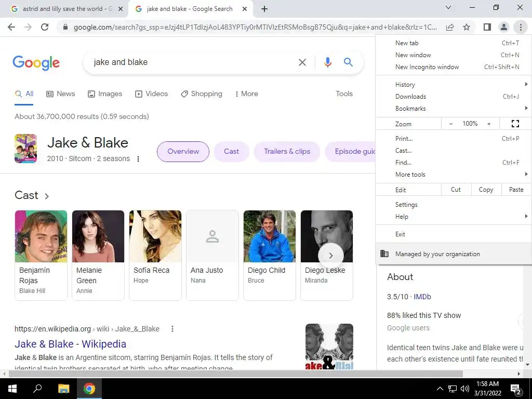Open Sofía Reca cast card
The width and height of the screenshot is (532, 399).
[155, 255]
